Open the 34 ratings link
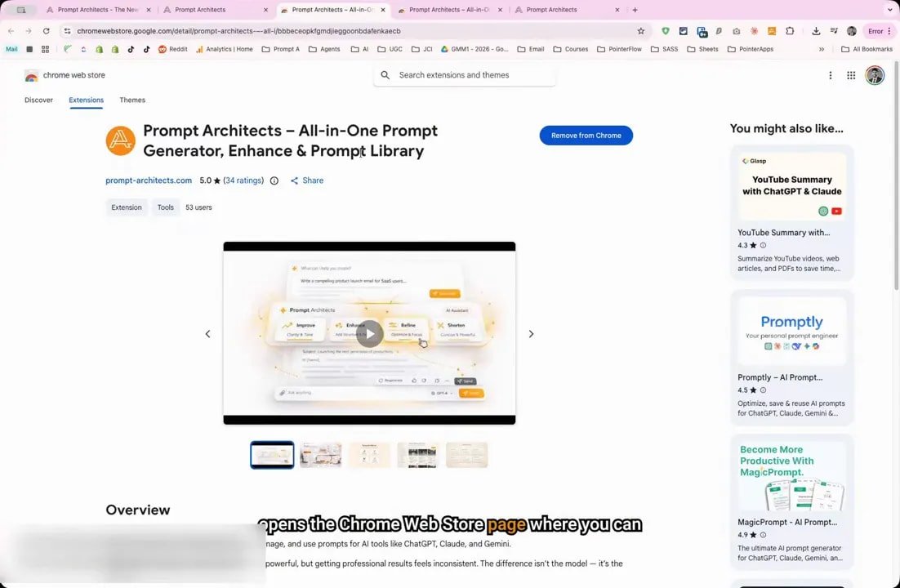Image resolution: width=900 pixels, height=588 pixels. [243, 180]
